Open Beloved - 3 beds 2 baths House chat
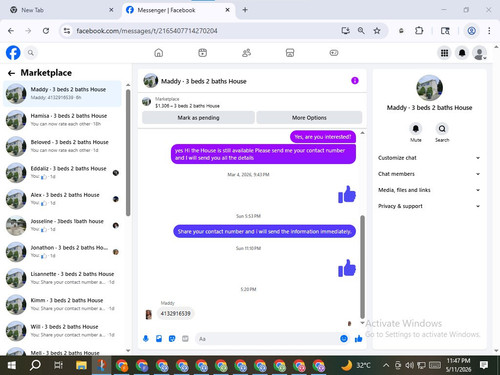This screenshot has width=500, height=375. 63,146
